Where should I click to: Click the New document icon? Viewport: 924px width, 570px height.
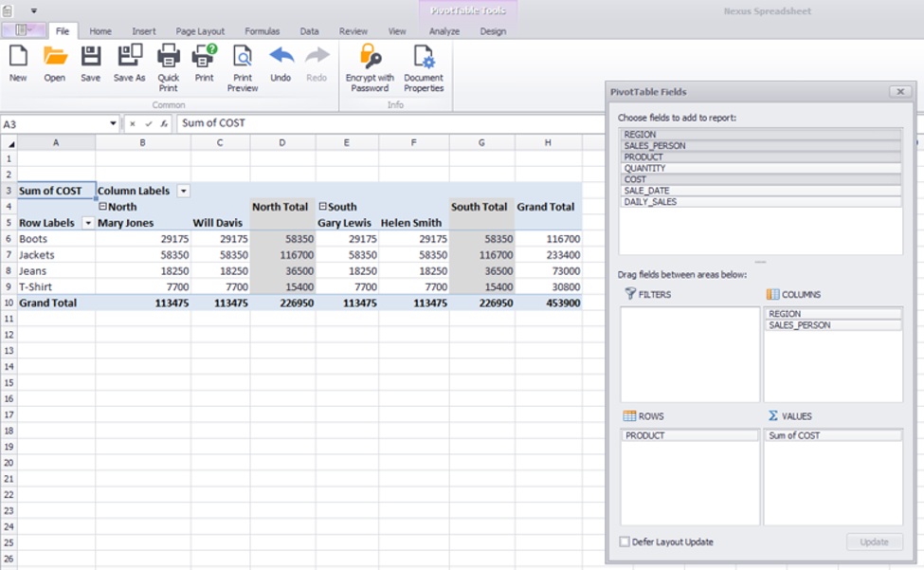click(x=18, y=57)
